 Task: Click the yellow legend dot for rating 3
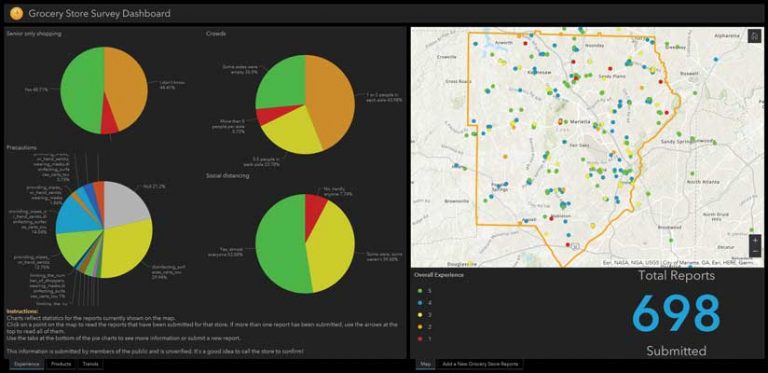pyautogui.click(x=419, y=315)
